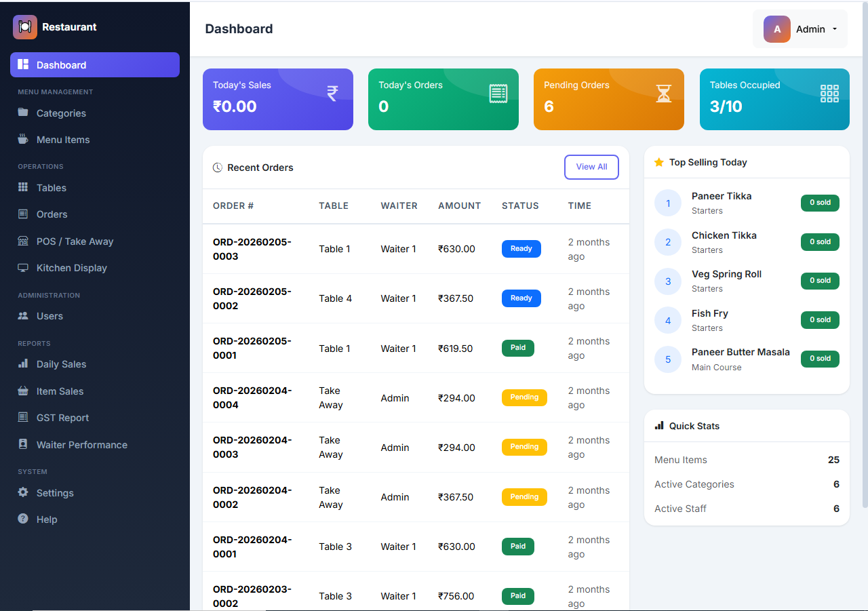Click the Settings gear icon

pyautogui.click(x=23, y=492)
